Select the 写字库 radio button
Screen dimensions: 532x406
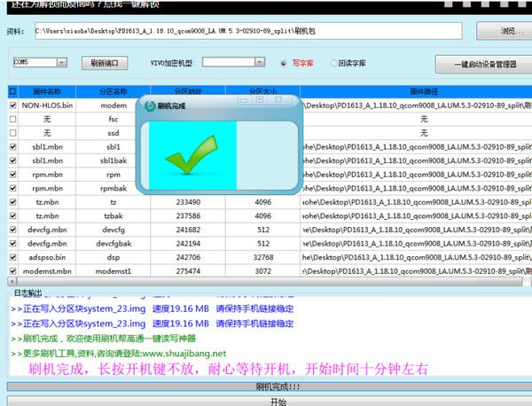284,64
